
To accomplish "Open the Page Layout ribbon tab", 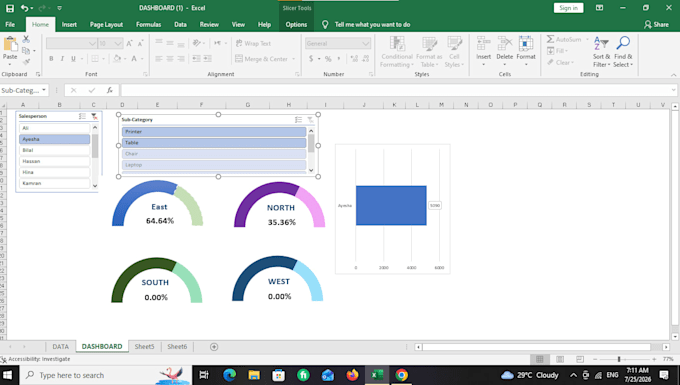I will 106,24.
